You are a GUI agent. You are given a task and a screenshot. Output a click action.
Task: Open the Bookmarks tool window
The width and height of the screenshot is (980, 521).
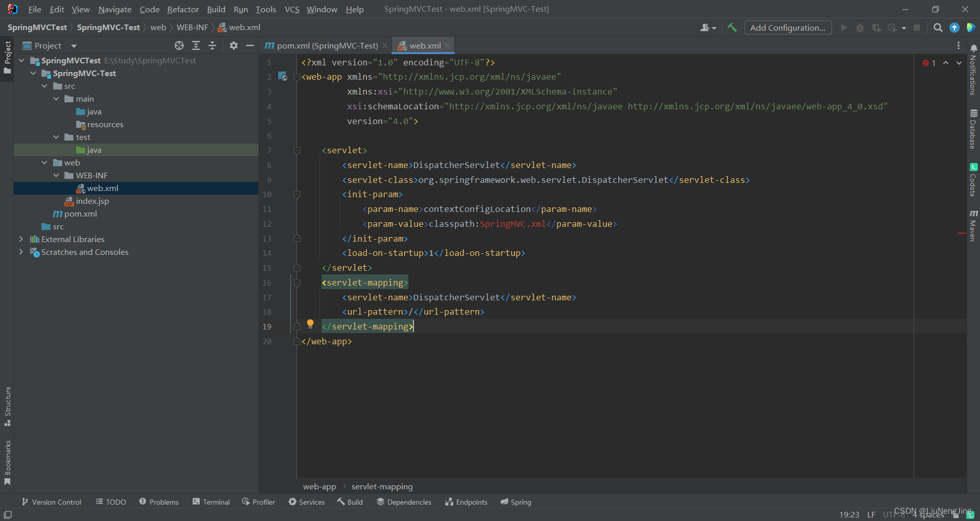[7, 463]
